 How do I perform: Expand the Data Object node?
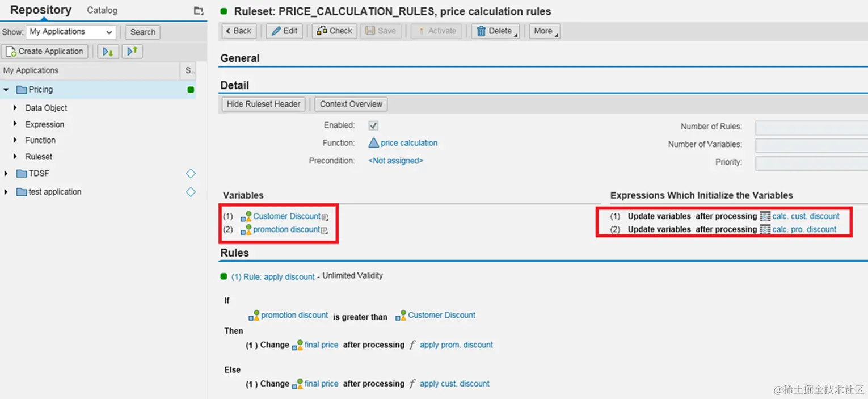coord(15,108)
